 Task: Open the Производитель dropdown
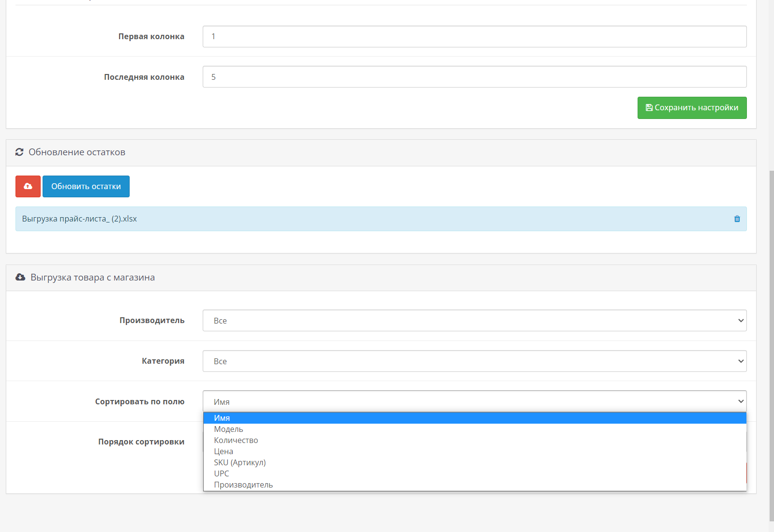click(x=475, y=321)
